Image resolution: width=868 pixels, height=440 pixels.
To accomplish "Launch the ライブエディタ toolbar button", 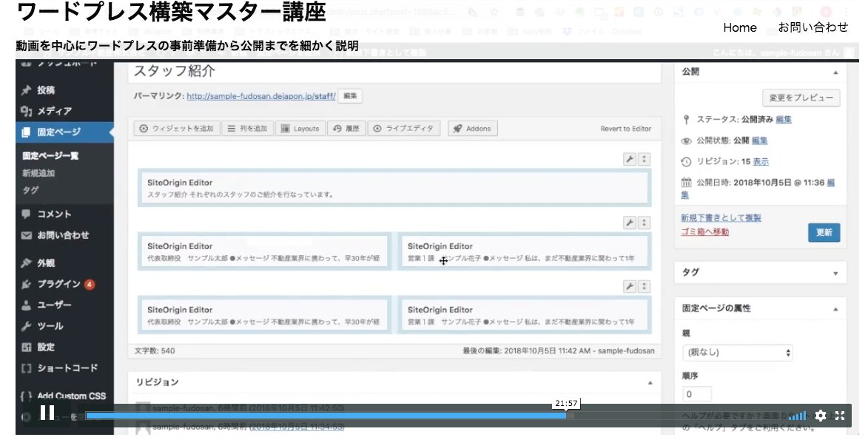I will click(x=404, y=129).
